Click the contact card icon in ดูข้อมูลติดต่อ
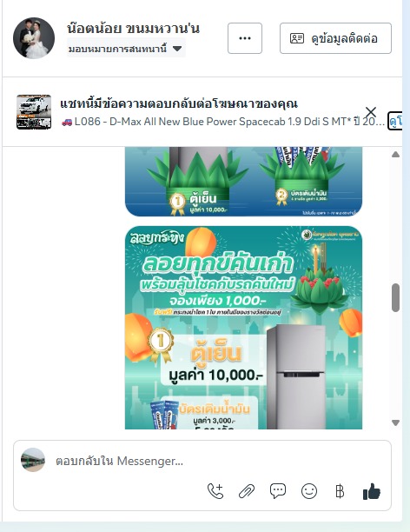410x532 pixels. click(x=297, y=38)
